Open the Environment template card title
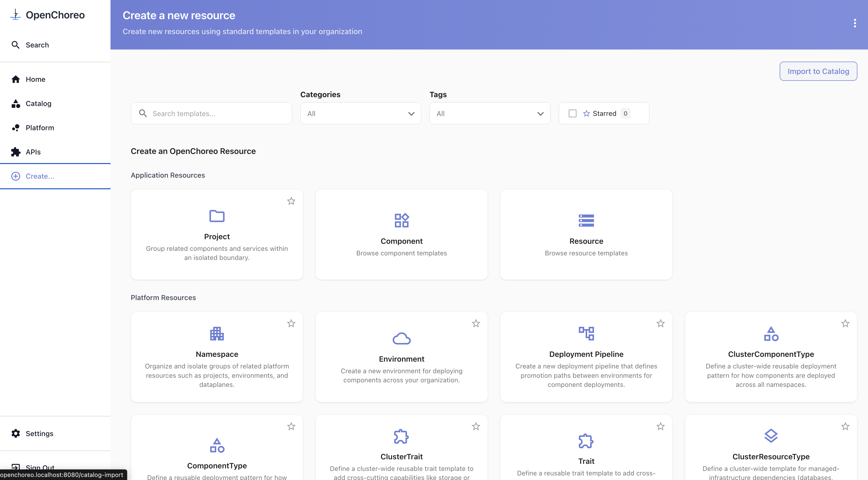868x480 pixels. 402,359
